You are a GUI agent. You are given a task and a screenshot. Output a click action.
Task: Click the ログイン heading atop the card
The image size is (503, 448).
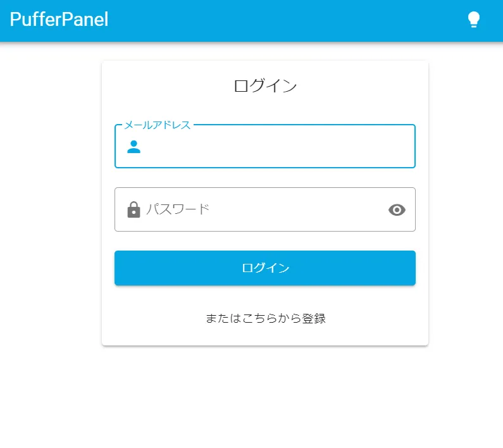[x=265, y=86]
